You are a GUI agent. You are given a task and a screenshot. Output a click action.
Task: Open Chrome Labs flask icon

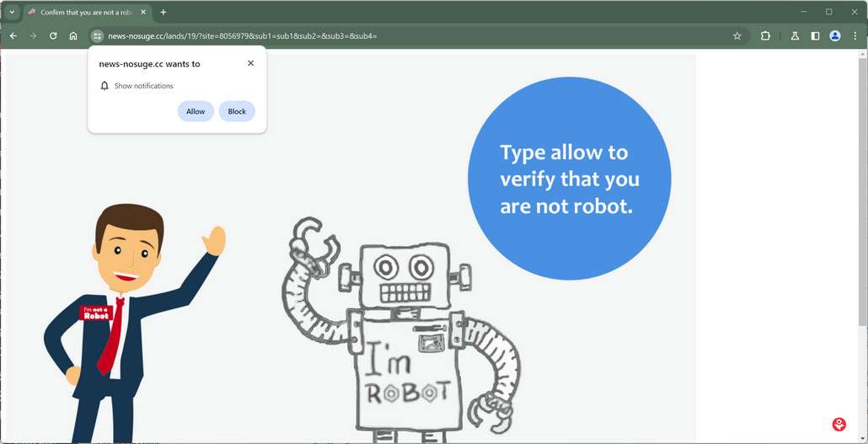pos(795,36)
